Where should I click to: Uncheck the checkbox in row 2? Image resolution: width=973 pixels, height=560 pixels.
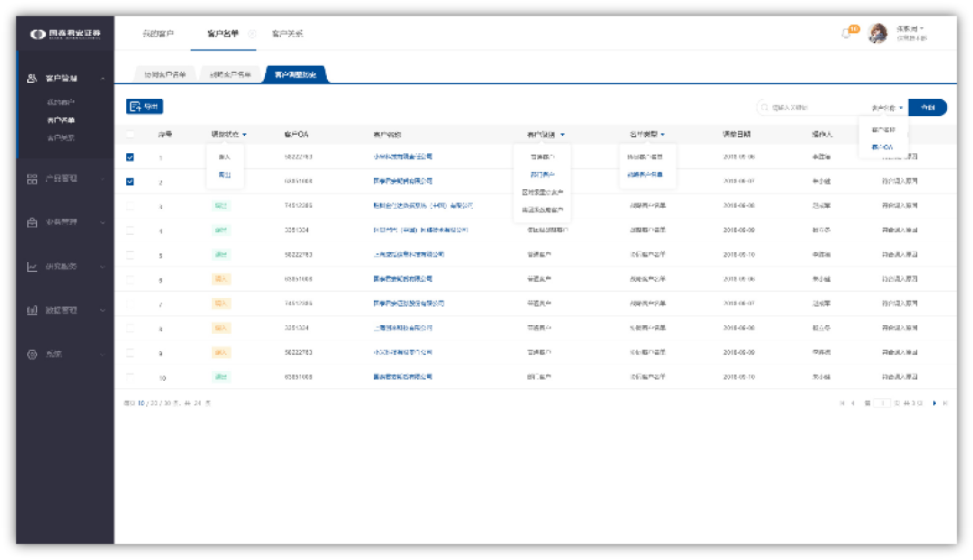pyautogui.click(x=130, y=182)
